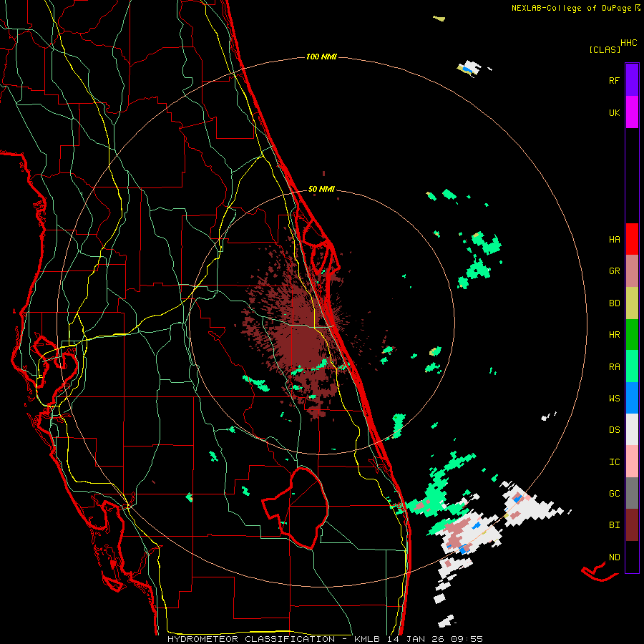Click the GC legend label

click(x=614, y=494)
